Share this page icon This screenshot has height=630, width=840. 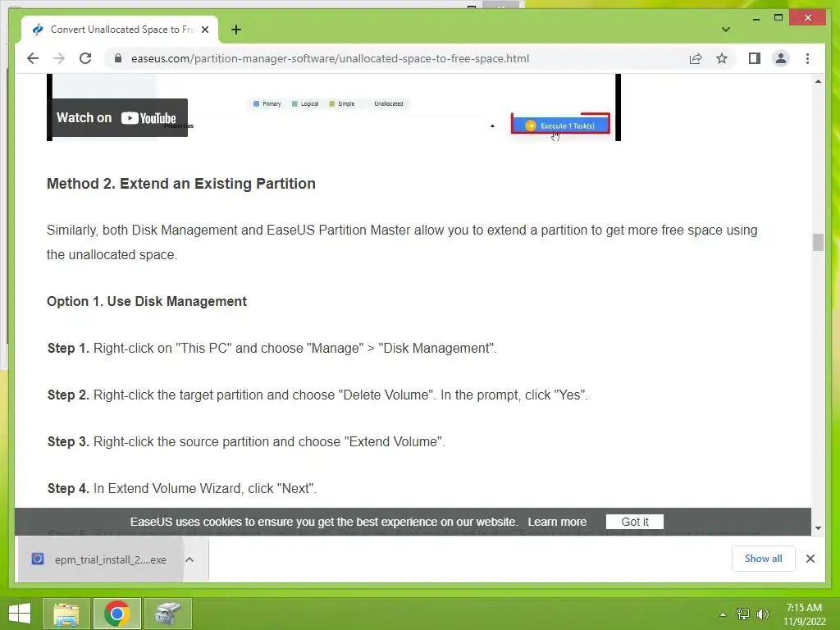pyautogui.click(x=696, y=58)
